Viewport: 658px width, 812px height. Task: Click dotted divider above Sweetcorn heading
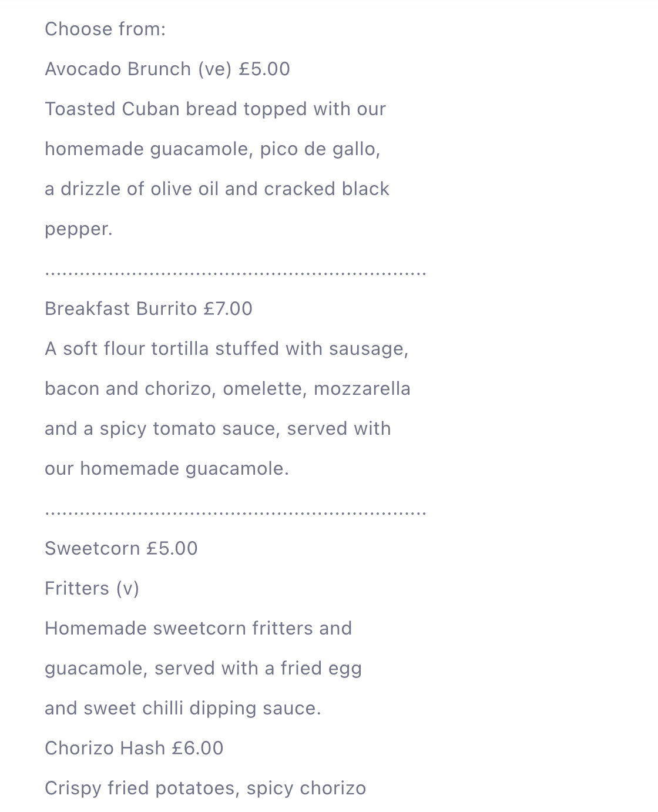(x=235, y=513)
